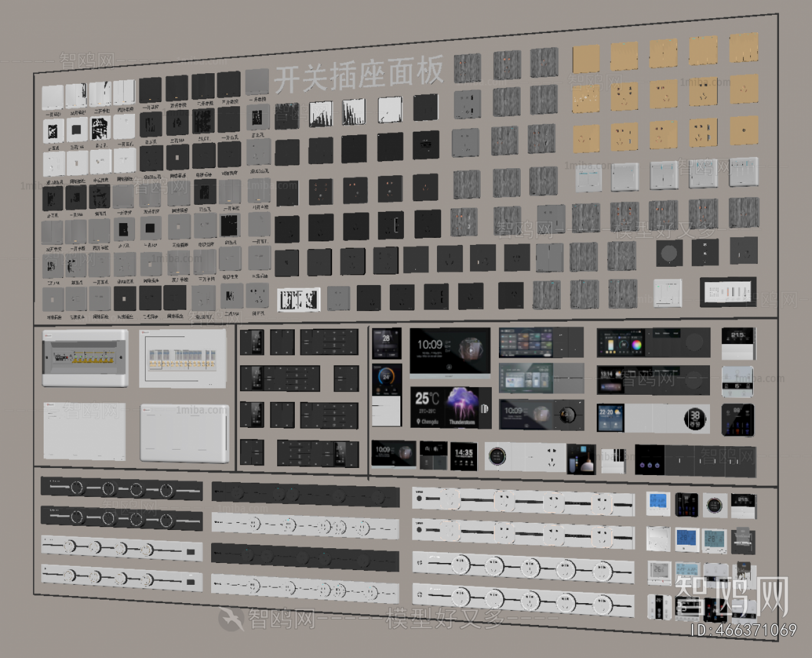Click the 开关插座面板 title text
The height and width of the screenshot is (658, 812).
click(x=359, y=76)
